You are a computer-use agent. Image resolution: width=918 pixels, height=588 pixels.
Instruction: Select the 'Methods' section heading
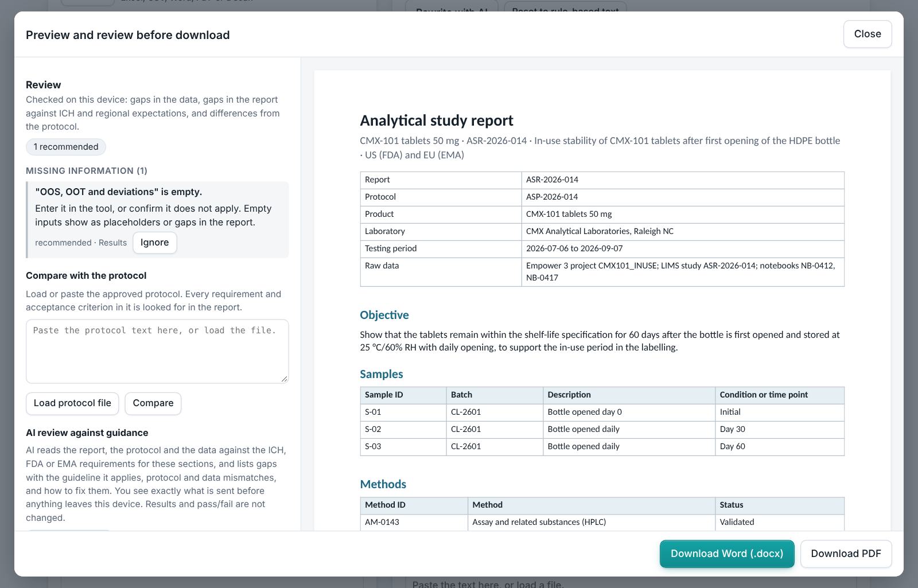point(383,484)
